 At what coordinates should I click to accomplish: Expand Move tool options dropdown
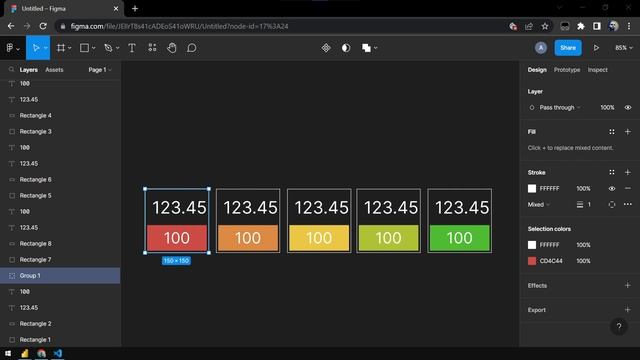(x=46, y=48)
